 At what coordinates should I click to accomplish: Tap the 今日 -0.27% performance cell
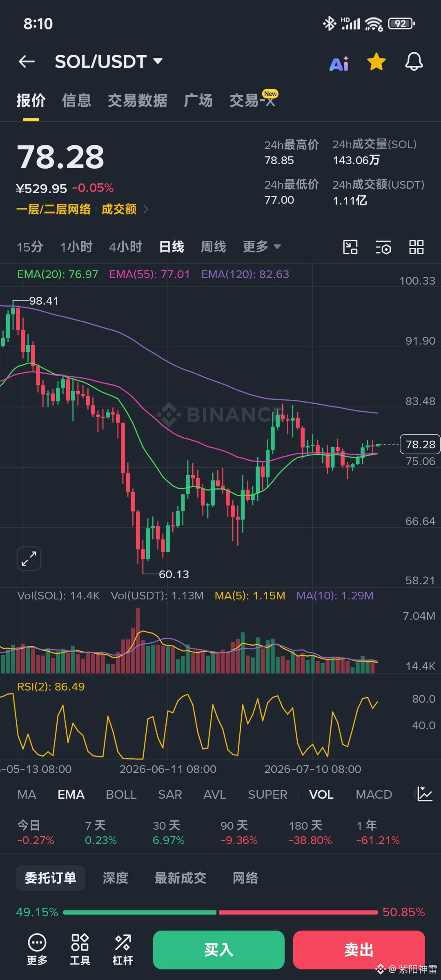36,833
